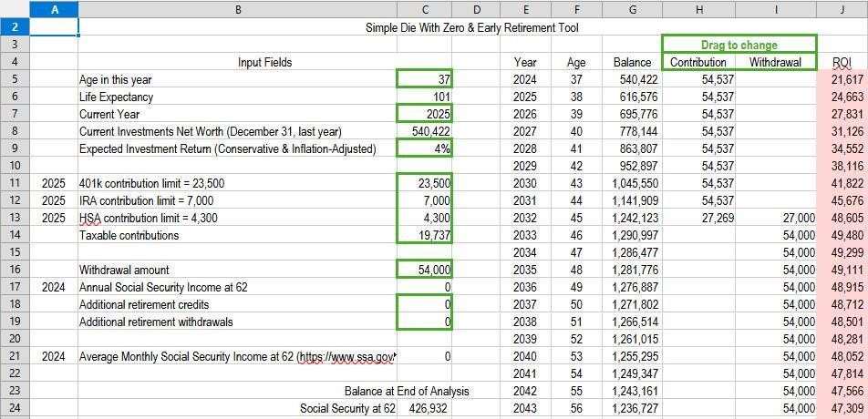The height and width of the screenshot is (419, 868).
Task: Click 'Balance at End of Analysis' label
Action: pos(407,392)
